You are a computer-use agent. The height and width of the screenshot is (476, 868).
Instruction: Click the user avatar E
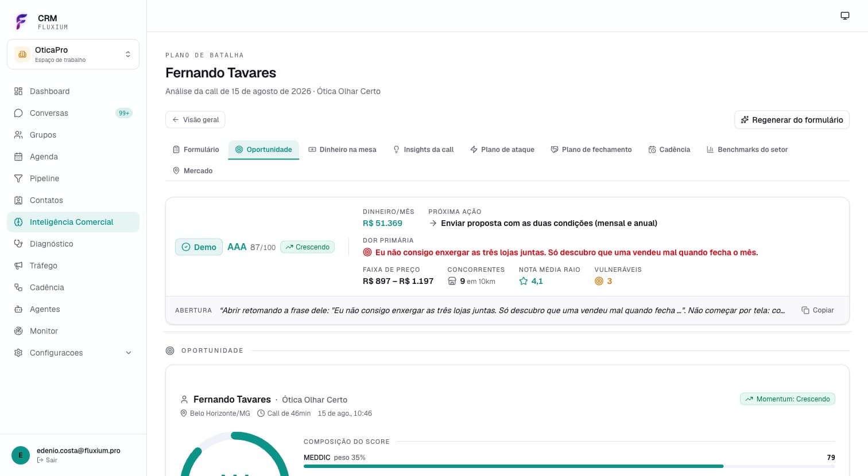click(x=21, y=455)
